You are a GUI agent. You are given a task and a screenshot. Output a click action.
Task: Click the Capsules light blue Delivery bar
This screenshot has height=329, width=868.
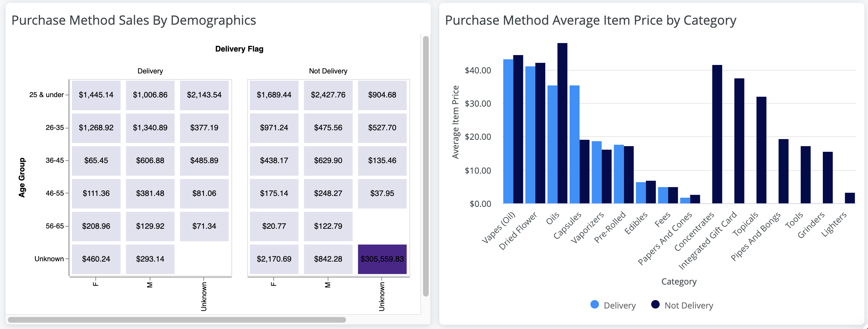(x=574, y=145)
